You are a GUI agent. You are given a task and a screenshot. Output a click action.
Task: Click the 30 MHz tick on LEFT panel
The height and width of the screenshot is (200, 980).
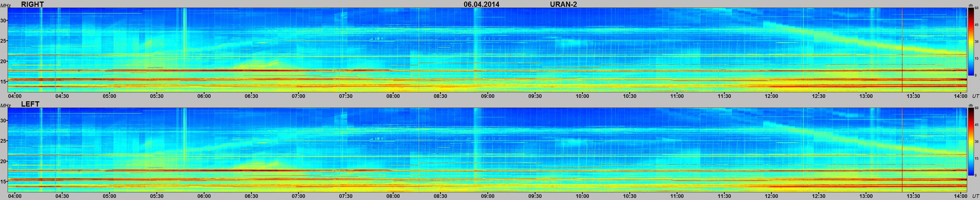[4, 120]
